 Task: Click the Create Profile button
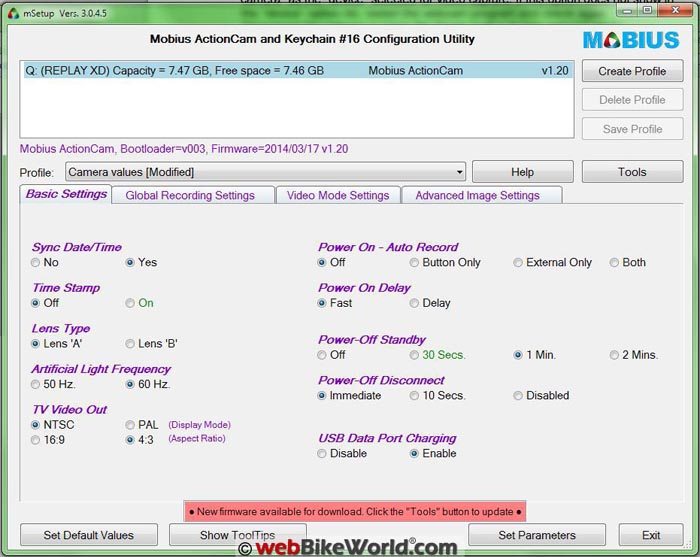pyautogui.click(x=632, y=71)
